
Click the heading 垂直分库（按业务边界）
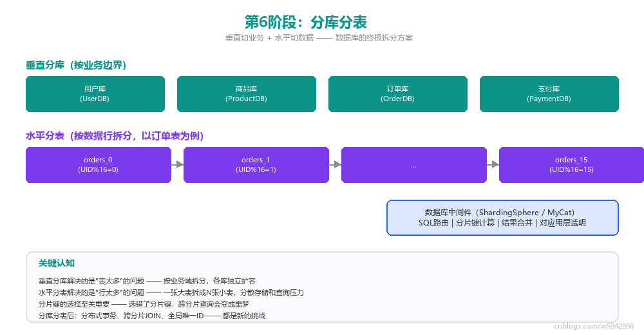tap(76, 65)
